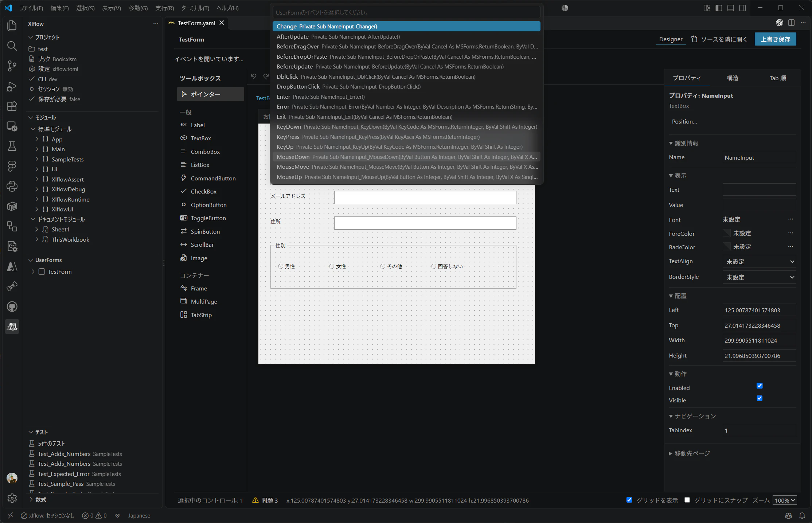This screenshot has width=812, height=523.
Task: Open the TextAlign dropdown
Action: (x=759, y=262)
